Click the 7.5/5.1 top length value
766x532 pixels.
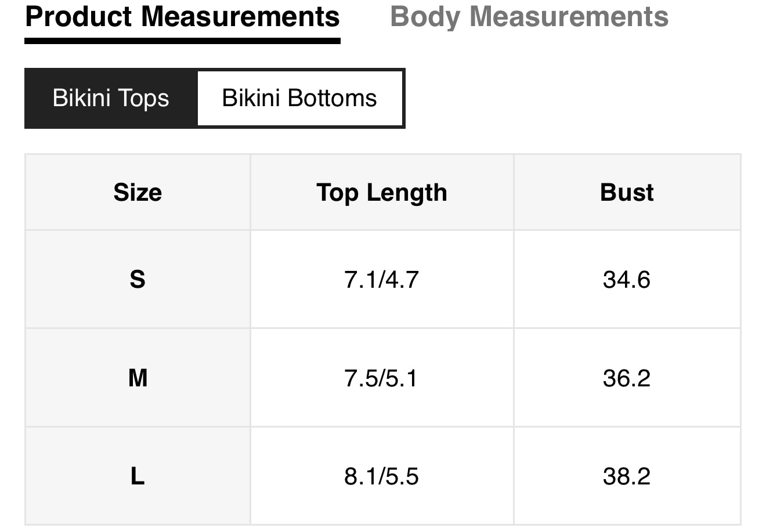(x=381, y=378)
